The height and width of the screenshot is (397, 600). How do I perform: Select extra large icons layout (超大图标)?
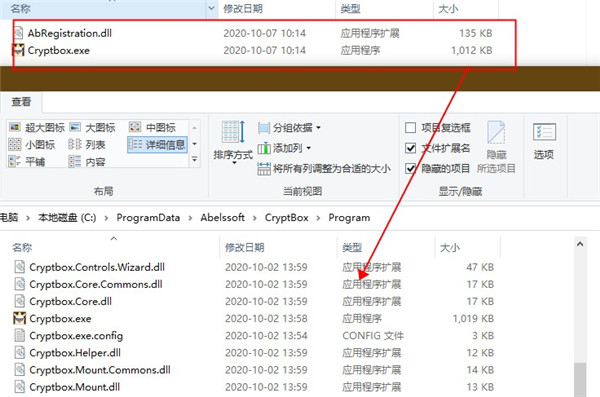(x=37, y=127)
